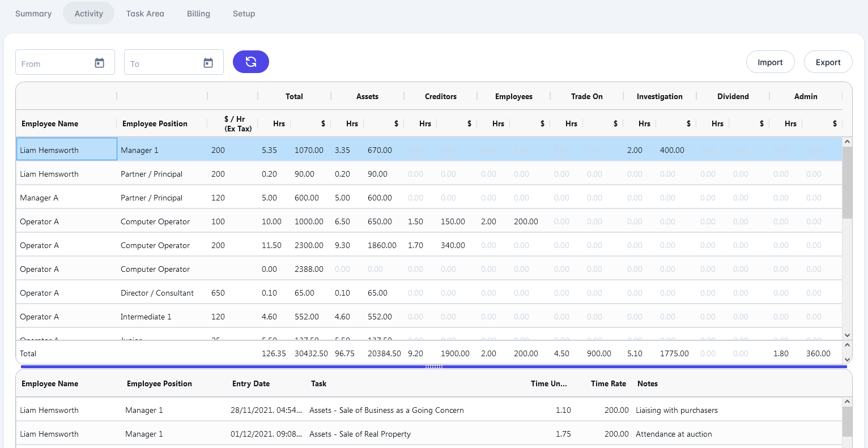Focus the From date input field
This screenshot has height=448, width=868.
click(55, 63)
